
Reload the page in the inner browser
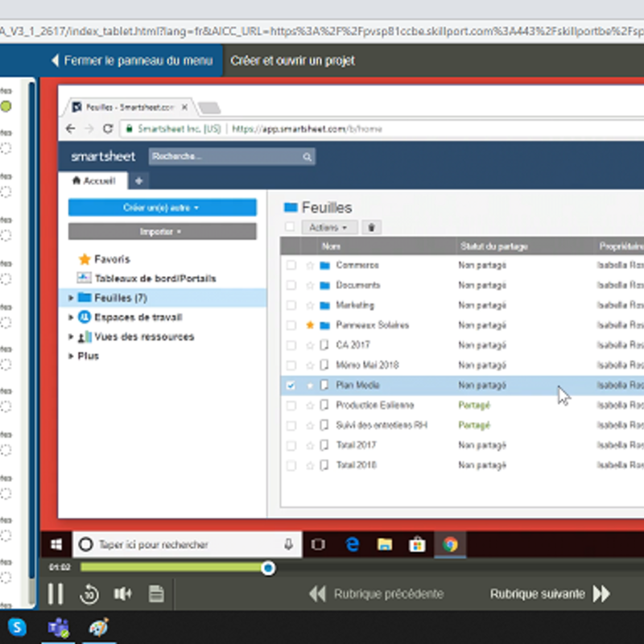[108, 129]
